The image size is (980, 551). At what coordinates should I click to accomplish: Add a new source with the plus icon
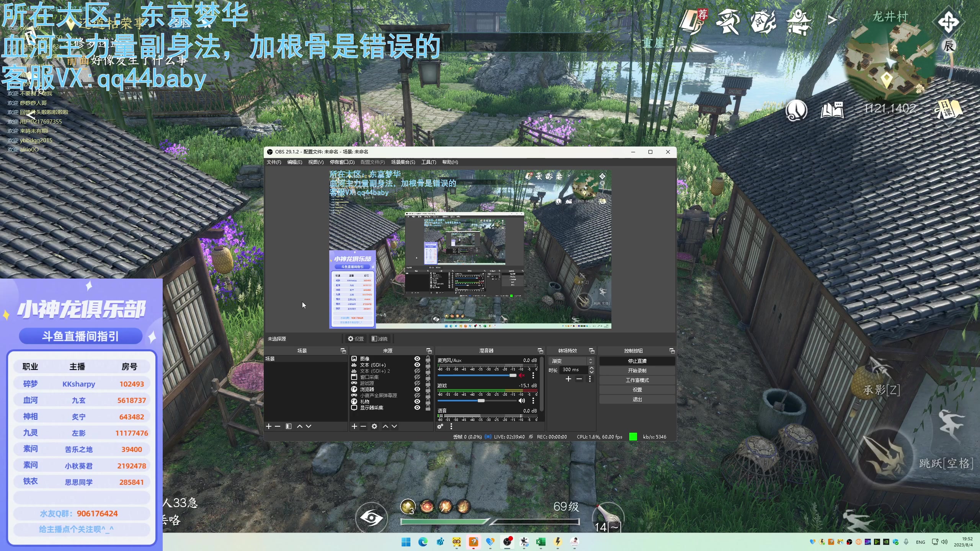[354, 426]
